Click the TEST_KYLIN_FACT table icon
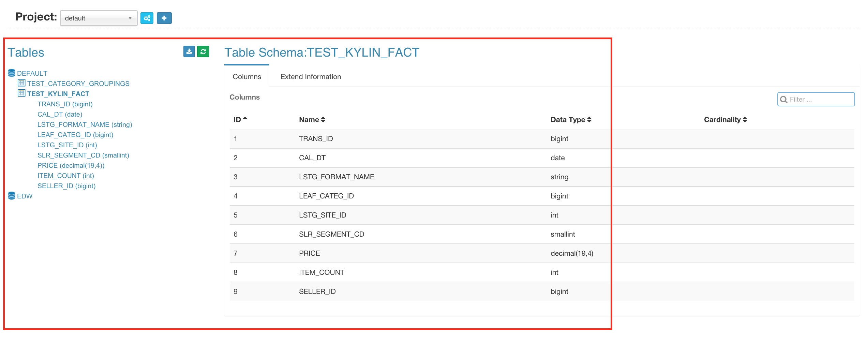Screen dimensions: 868x343 pos(21,93)
